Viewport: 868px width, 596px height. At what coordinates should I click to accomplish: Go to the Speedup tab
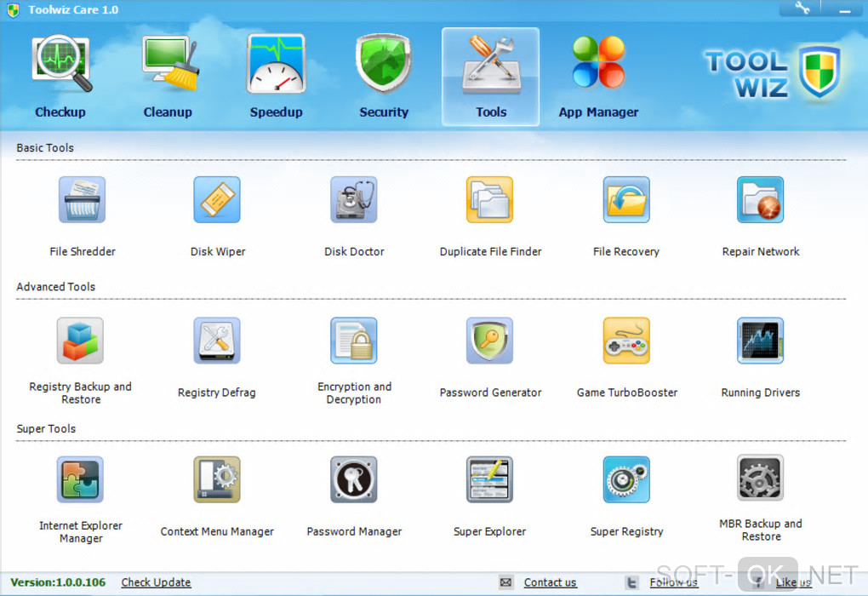[x=277, y=77]
